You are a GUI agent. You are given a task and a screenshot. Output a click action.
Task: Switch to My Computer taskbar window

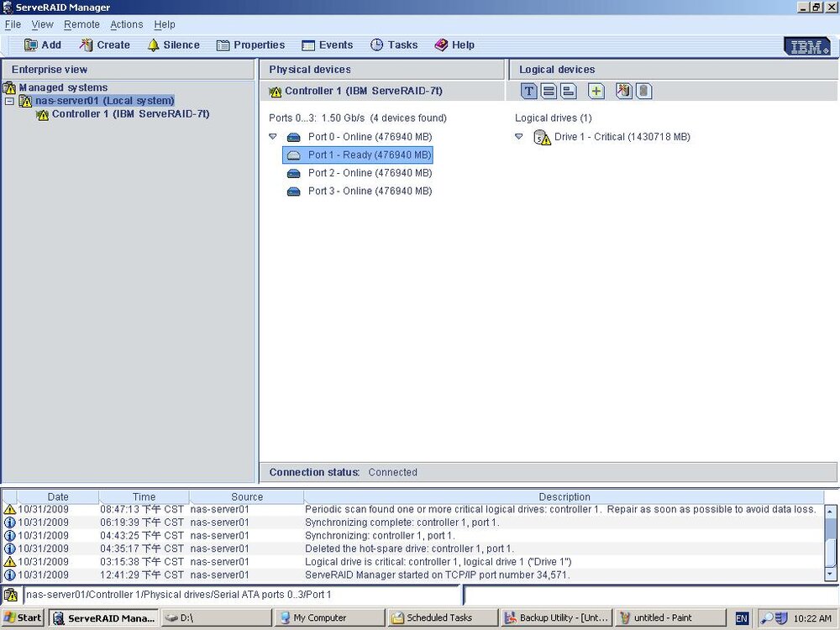click(329, 617)
